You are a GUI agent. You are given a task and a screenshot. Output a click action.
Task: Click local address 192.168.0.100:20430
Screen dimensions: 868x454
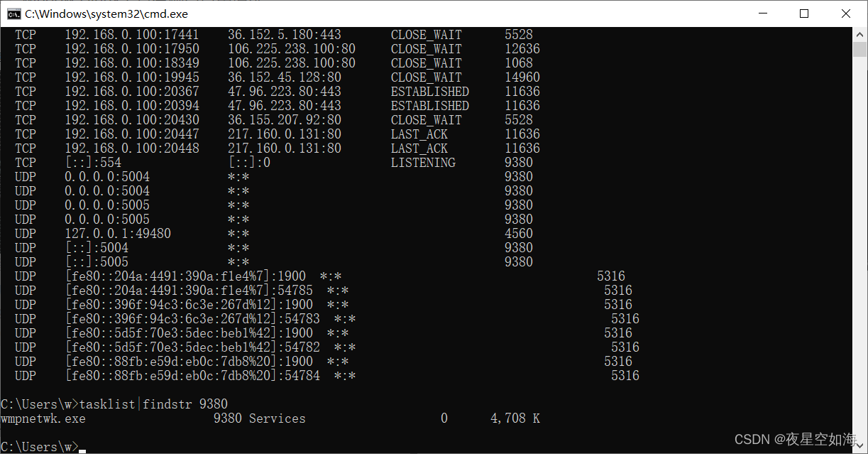coord(132,120)
